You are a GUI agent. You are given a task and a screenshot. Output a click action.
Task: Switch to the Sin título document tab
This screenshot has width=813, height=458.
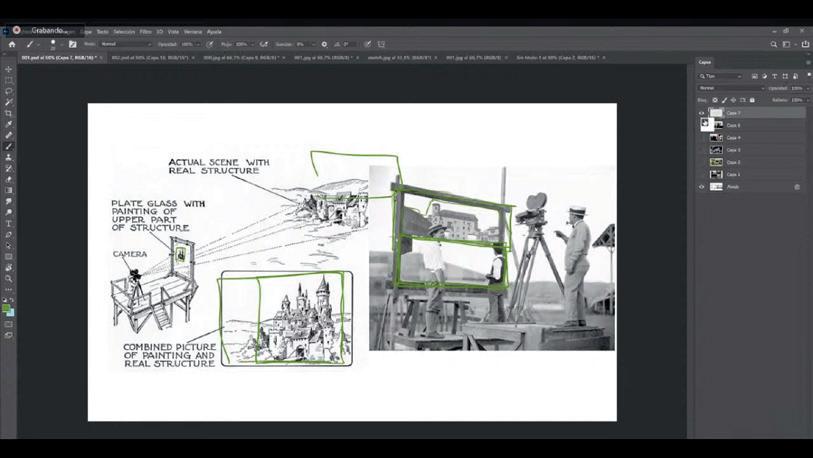pos(558,58)
